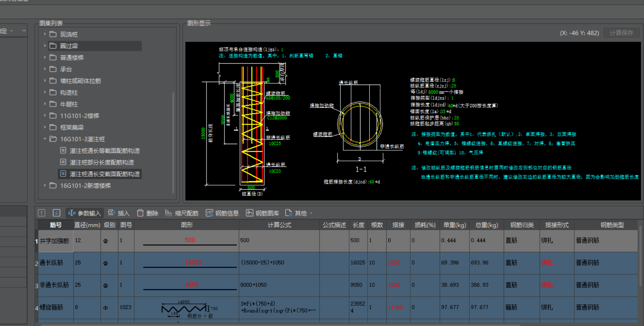Select 现浇桩 folder icon

(x=53, y=34)
